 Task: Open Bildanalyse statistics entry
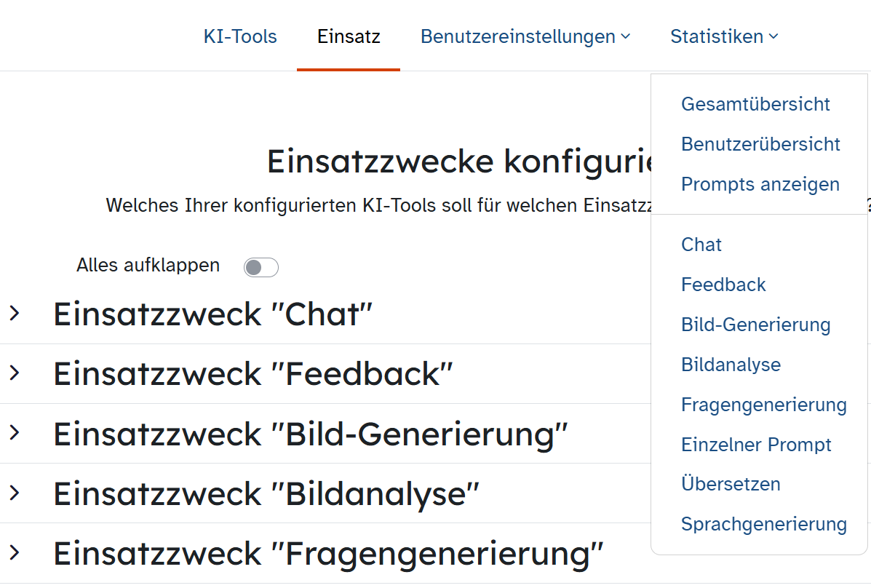tap(731, 365)
